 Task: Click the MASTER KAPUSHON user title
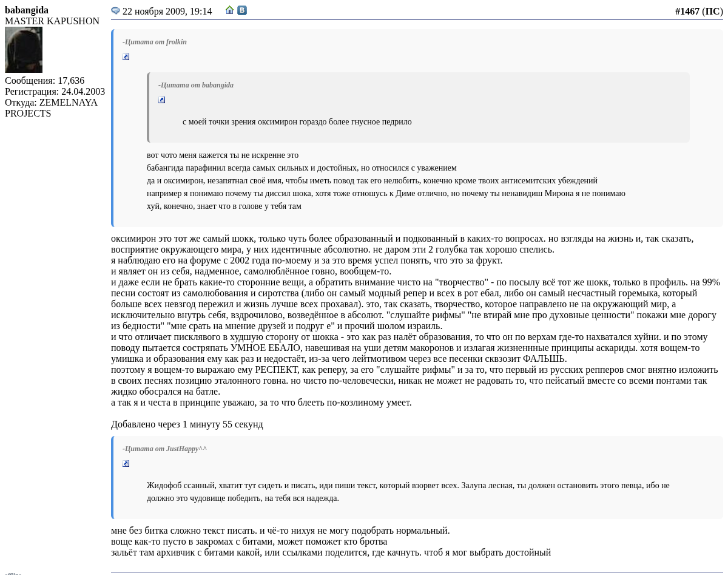[x=52, y=21]
